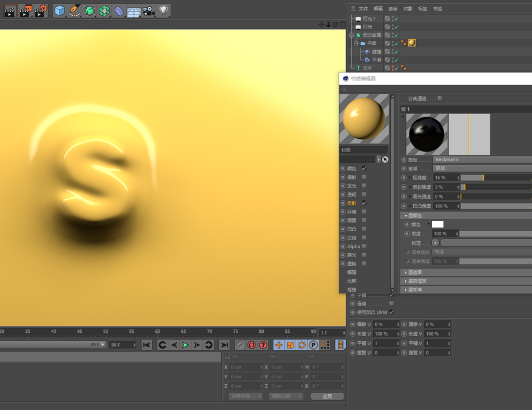Enable the 凹凸 channel checkbox
This screenshot has width=532, height=410.
point(364,229)
